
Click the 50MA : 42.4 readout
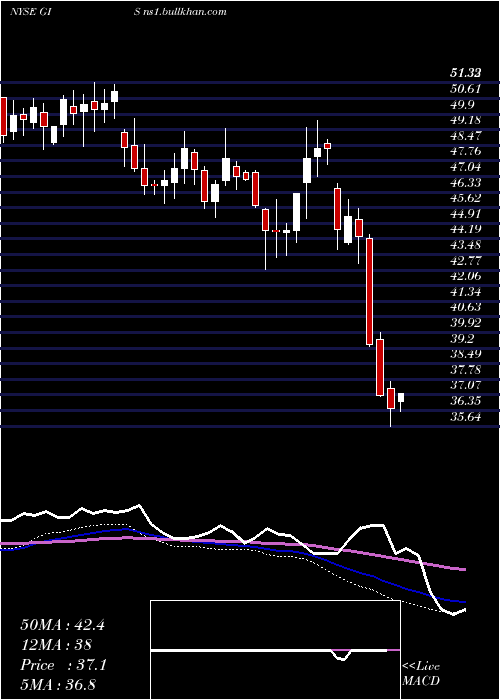(62, 625)
